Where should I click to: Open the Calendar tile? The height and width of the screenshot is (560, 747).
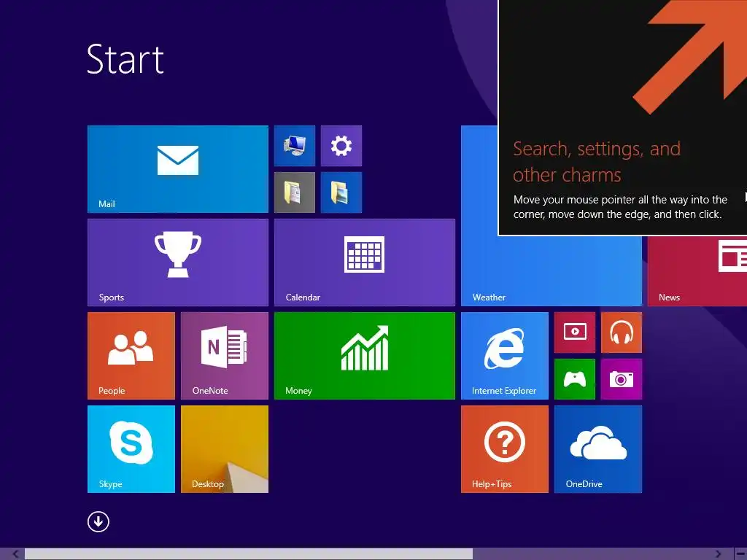[365, 262]
